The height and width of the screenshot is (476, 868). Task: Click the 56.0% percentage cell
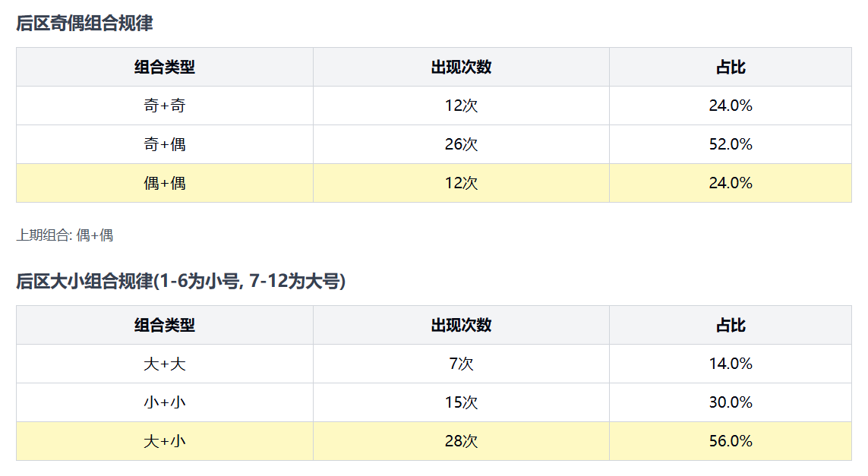click(x=731, y=441)
